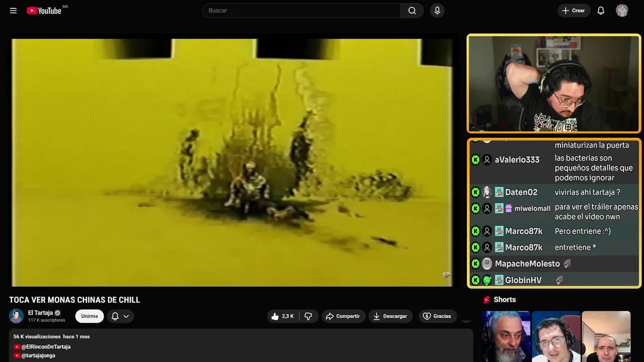Click avatar icon beside GlobinHV
The width and height of the screenshot is (644, 362).
pyautogui.click(x=487, y=280)
